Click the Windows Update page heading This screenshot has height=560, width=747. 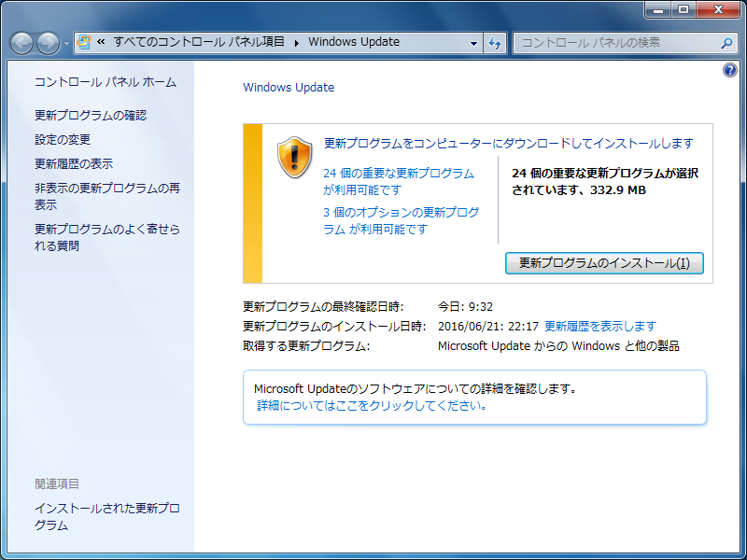click(289, 88)
